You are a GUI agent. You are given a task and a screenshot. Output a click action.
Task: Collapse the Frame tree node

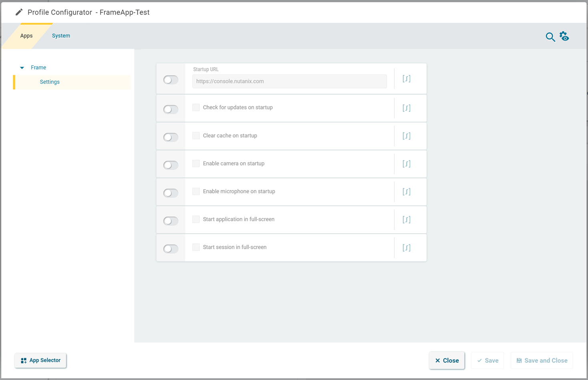22,67
